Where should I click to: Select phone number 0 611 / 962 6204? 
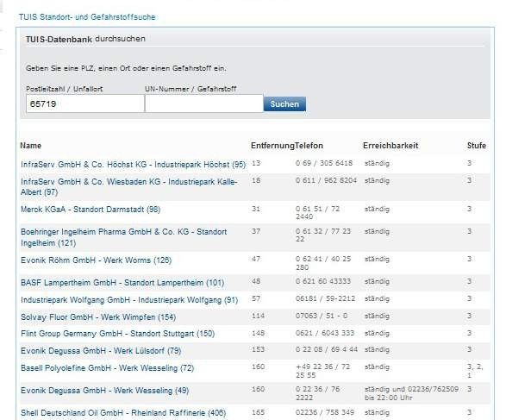(x=326, y=180)
